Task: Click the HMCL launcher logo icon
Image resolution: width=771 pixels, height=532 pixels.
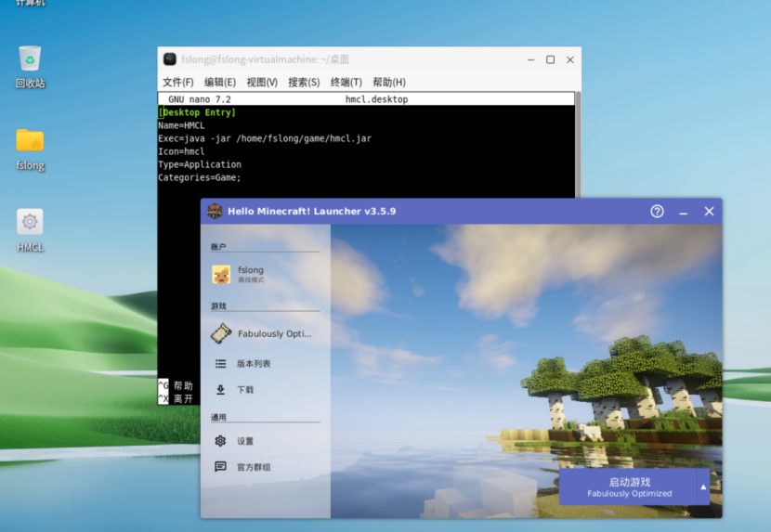Action: (x=215, y=211)
